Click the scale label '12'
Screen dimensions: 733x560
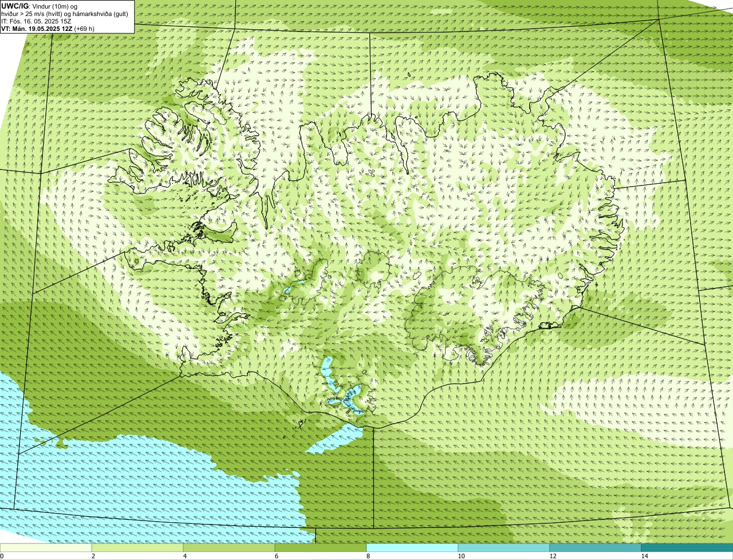click(x=553, y=556)
